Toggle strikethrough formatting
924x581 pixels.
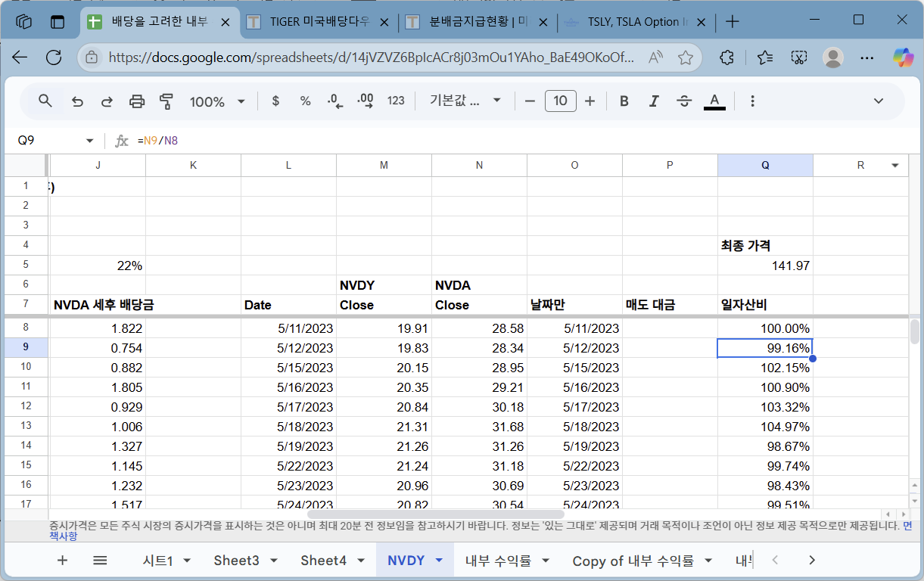(684, 101)
